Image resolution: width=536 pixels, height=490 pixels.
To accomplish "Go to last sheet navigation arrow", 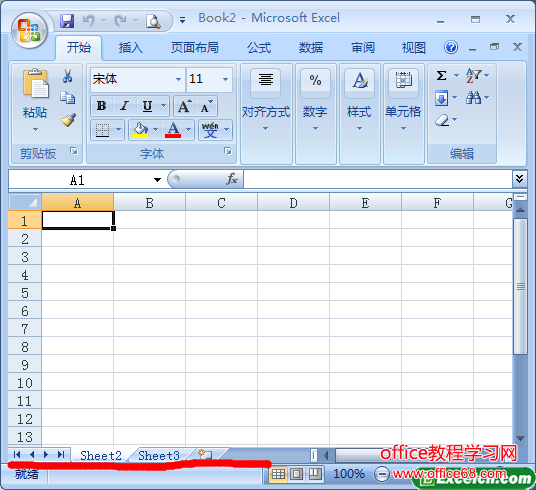I will tap(61, 454).
